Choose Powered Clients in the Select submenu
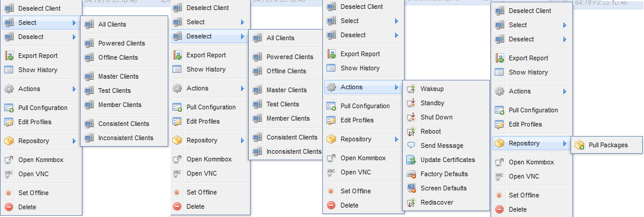This screenshot has height=217, width=644. 121,44
